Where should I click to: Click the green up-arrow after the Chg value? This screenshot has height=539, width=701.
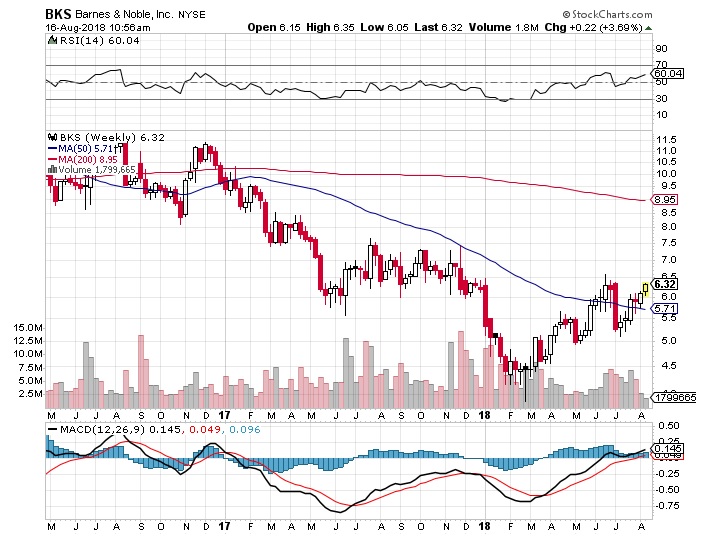[648, 28]
